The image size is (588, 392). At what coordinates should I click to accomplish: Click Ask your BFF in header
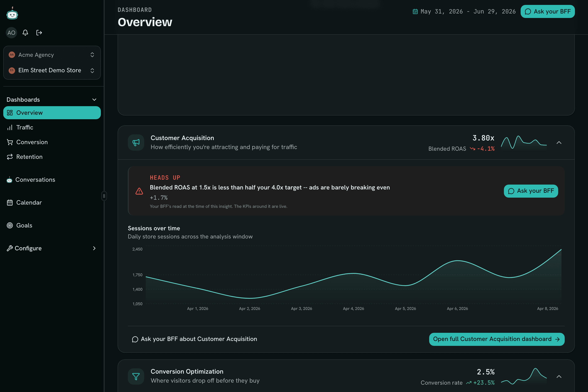click(548, 11)
